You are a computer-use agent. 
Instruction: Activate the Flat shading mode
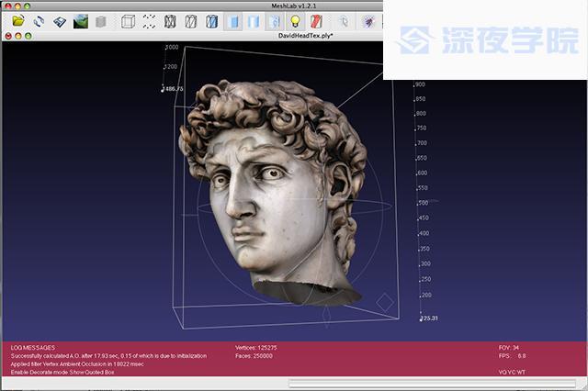pos(233,20)
